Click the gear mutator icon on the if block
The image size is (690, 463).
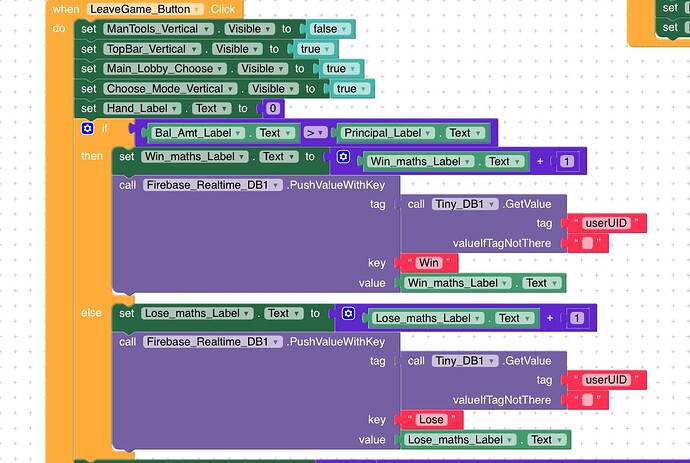88,129
